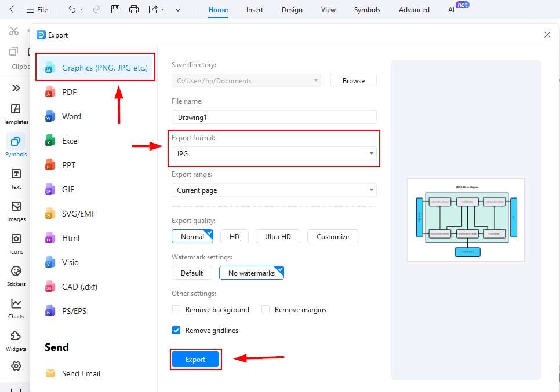The image size is (560, 392).
Task: Open the Export format dropdown
Action: click(x=372, y=153)
